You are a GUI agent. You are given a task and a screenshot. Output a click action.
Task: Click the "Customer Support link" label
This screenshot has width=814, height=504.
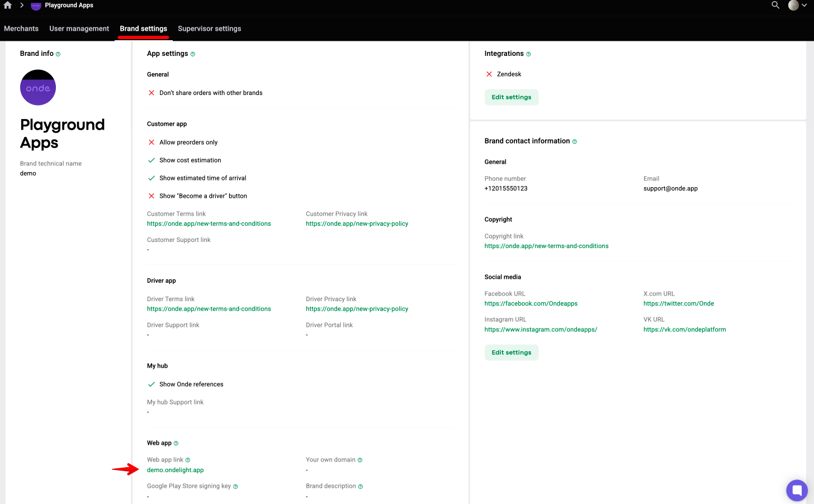click(179, 240)
